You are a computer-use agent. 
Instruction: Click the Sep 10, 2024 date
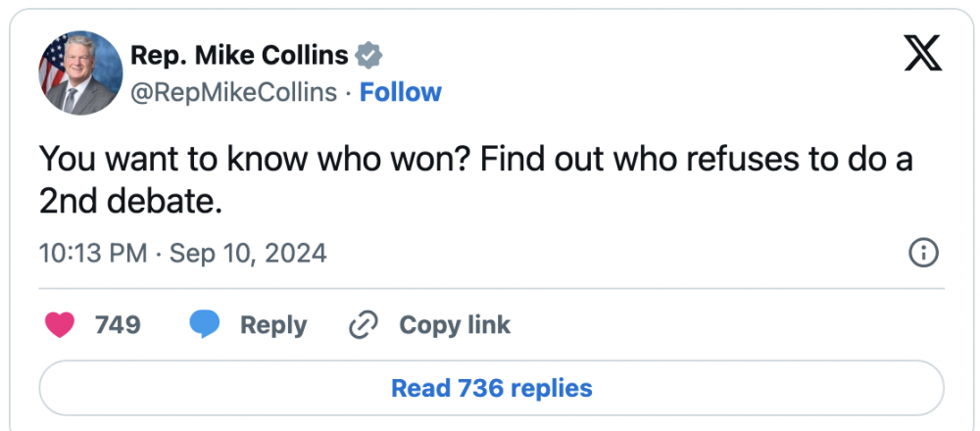248,254
